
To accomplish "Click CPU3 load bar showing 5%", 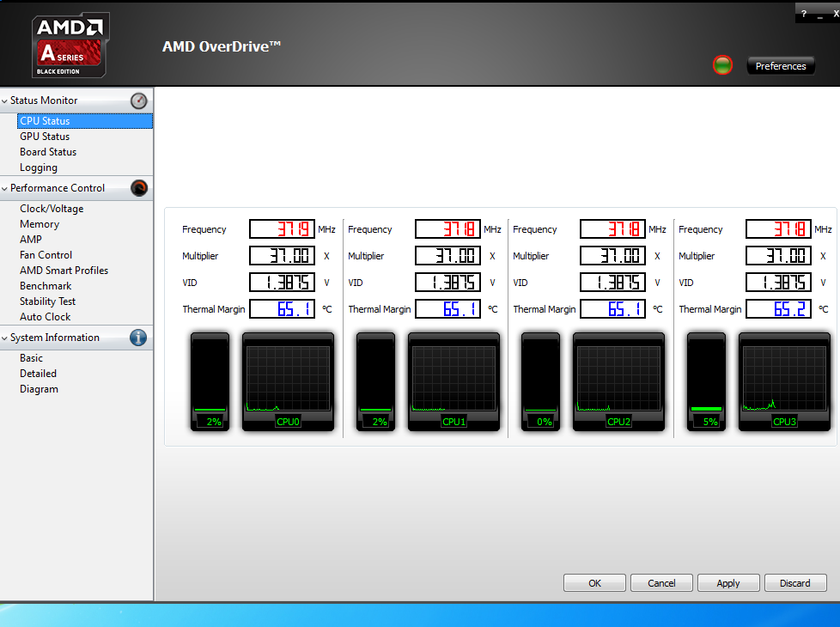I will point(707,381).
